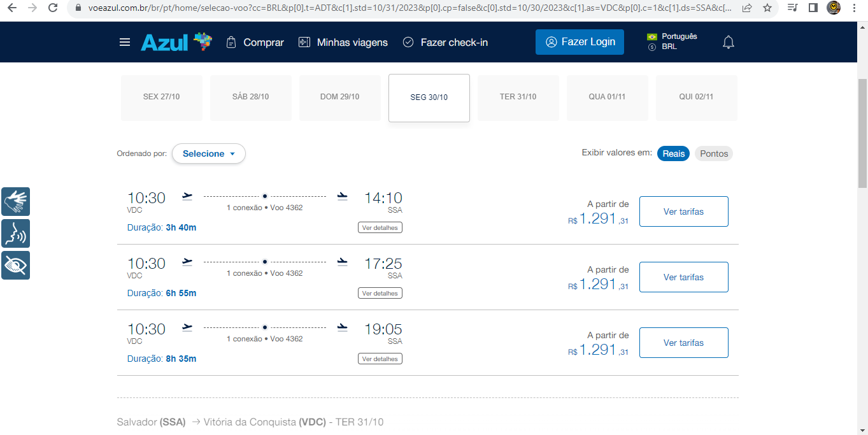Click the browser forward arrow
Image resolution: width=868 pixels, height=435 pixels.
point(32,8)
